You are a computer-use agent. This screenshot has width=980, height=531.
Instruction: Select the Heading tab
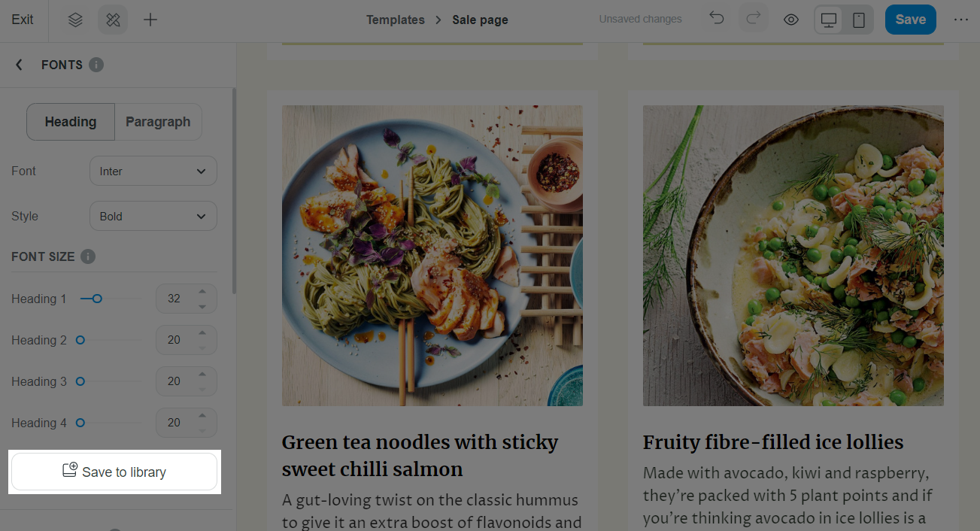71,122
